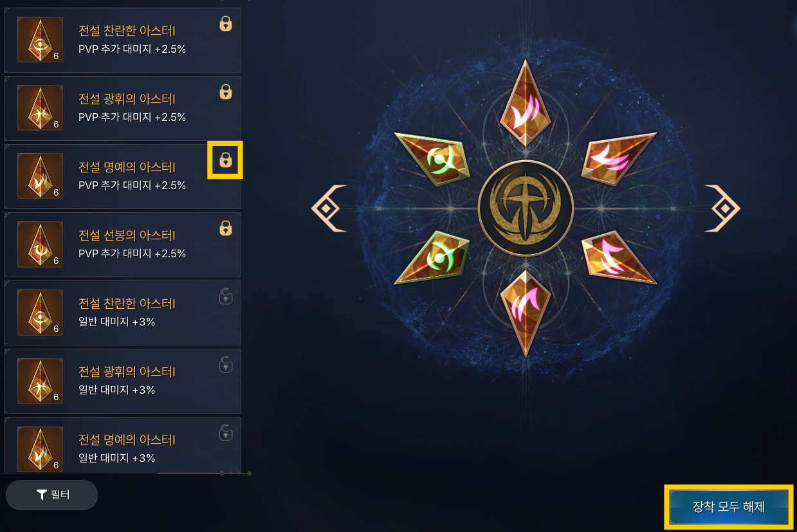Open the 필터 filter options

click(x=51, y=495)
